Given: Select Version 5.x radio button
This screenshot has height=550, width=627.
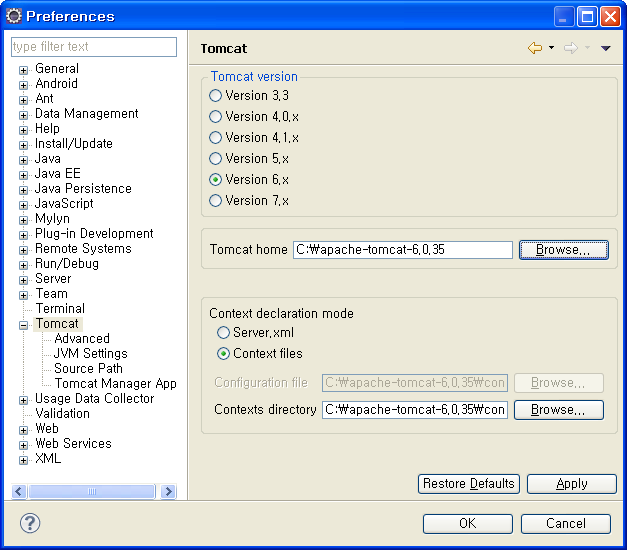Looking at the screenshot, I should pos(216,158).
